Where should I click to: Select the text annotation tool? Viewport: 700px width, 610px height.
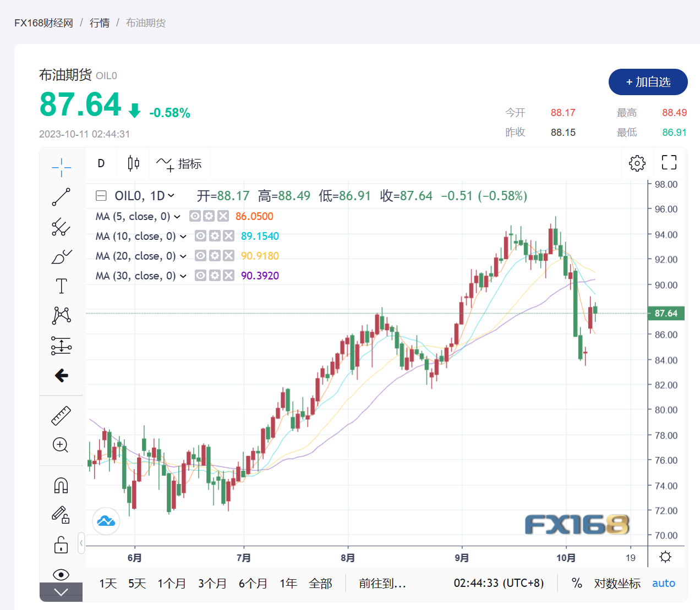coord(61,286)
